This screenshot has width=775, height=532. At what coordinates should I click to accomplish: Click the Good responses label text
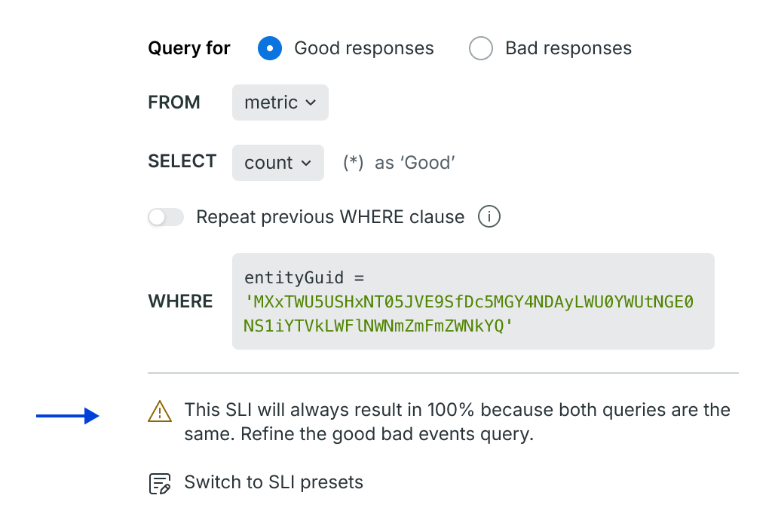(x=364, y=48)
